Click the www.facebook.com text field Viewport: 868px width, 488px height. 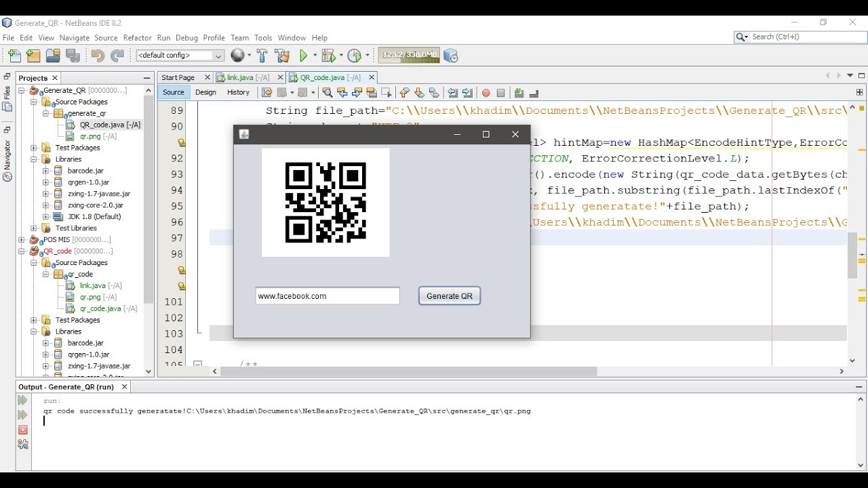coord(328,296)
